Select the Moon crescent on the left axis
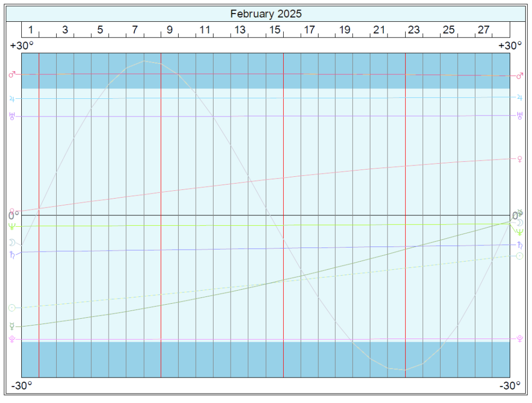 [11, 242]
